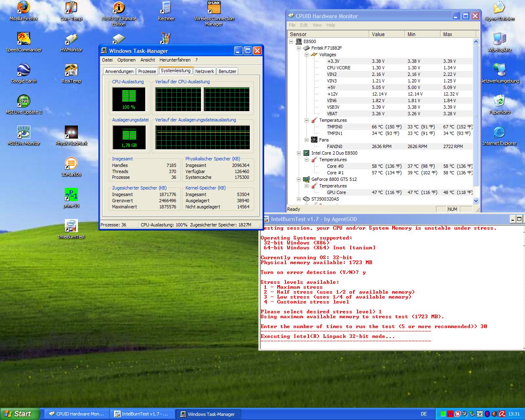Open Eigene Dateien folder icon
525x420 pixels.
coord(499,11)
